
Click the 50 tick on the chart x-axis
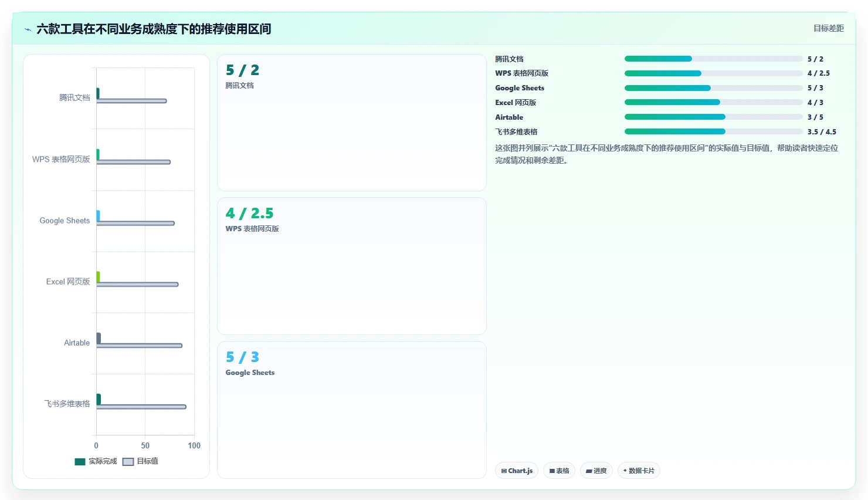pyautogui.click(x=145, y=445)
